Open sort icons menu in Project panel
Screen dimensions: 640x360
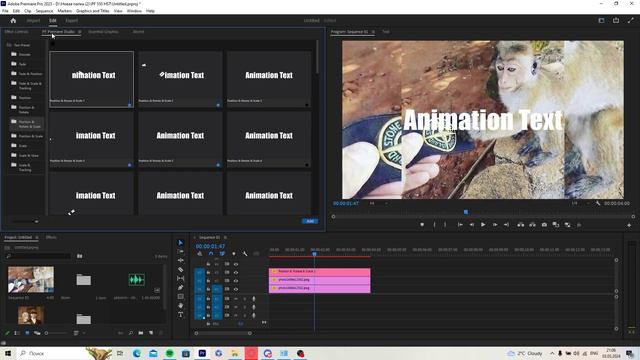click(x=76, y=333)
